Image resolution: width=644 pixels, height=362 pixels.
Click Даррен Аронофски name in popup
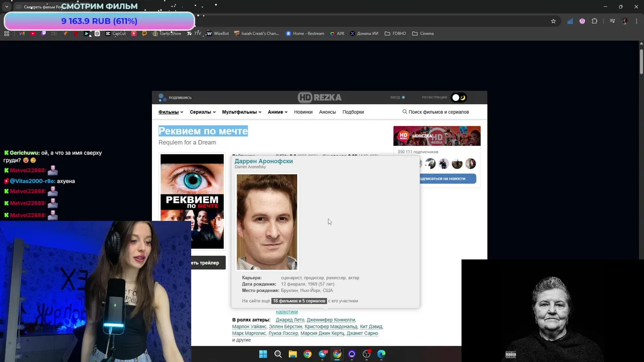[x=264, y=161]
